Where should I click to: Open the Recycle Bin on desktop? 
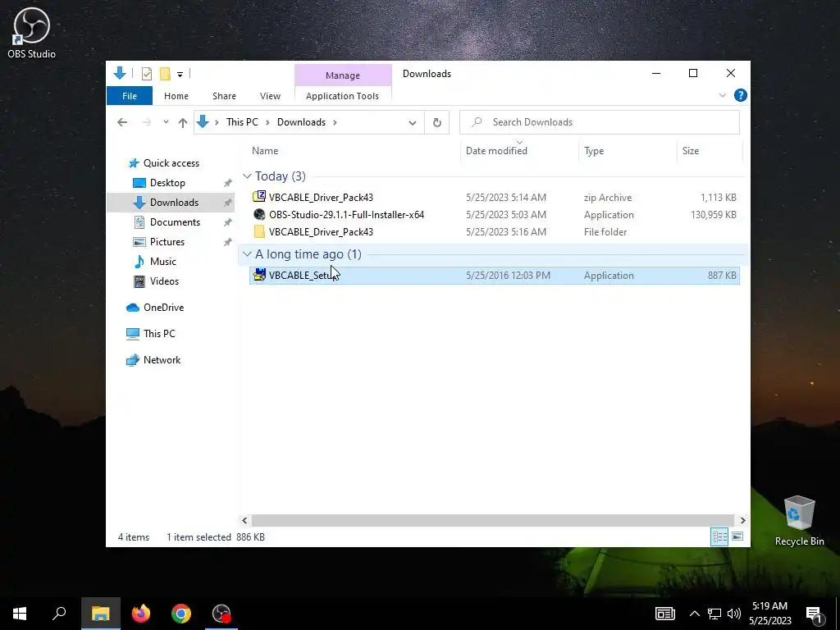799,521
